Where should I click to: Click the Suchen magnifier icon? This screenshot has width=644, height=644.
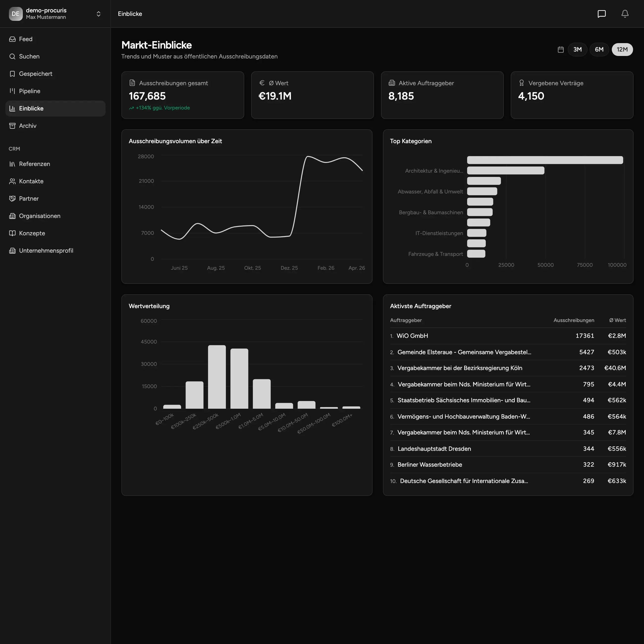click(x=12, y=56)
